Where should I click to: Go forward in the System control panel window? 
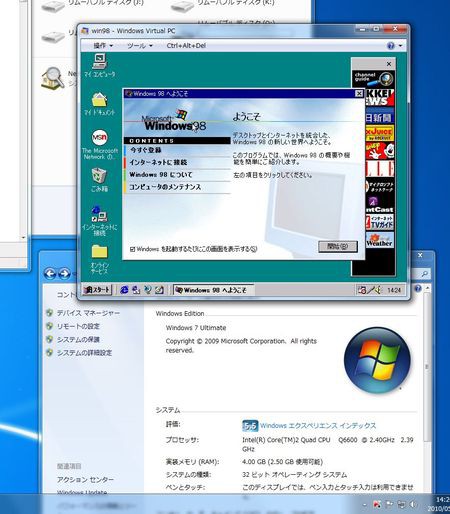(64, 274)
